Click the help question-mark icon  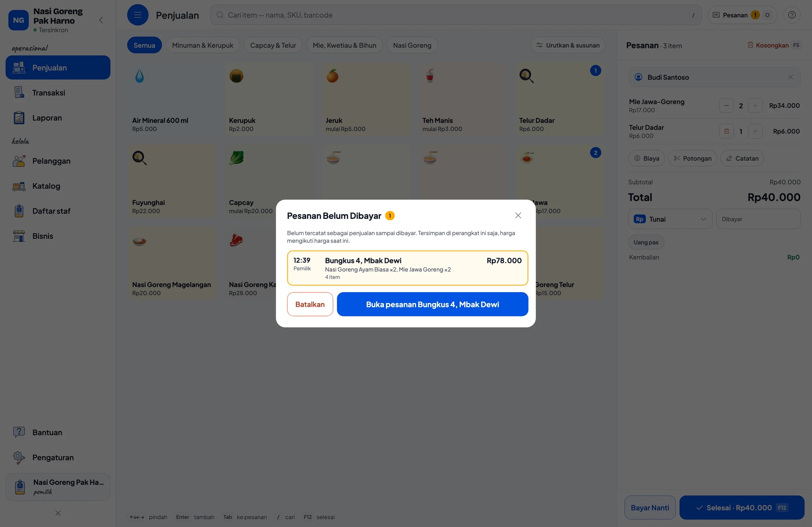click(791, 15)
